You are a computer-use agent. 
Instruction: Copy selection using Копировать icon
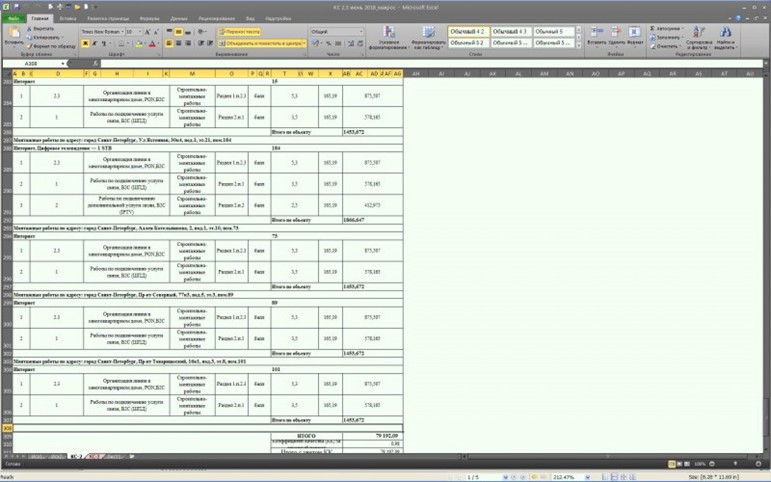(30, 37)
